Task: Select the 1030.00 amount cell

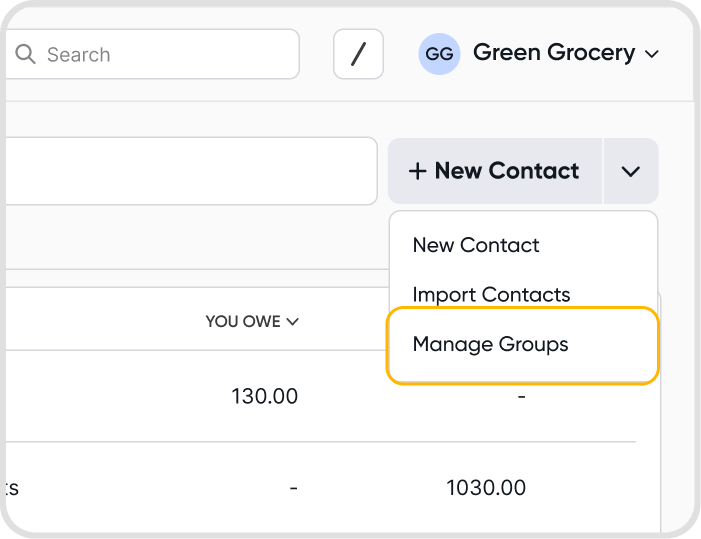Action: [x=486, y=488]
